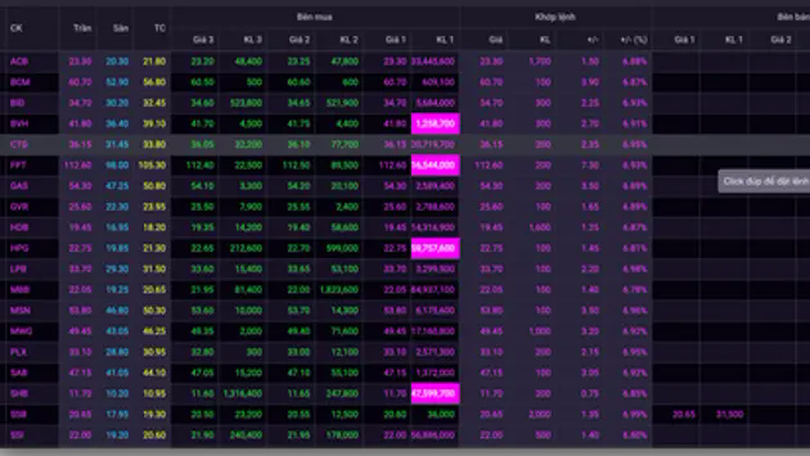Click highlighted BVH volume 1,258,700
The height and width of the screenshot is (456, 810).
(435, 123)
